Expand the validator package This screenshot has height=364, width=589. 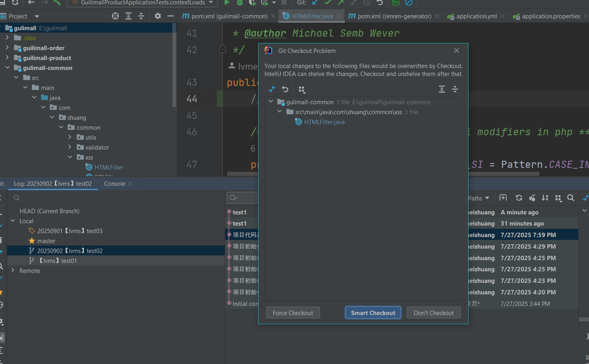pyautogui.click(x=70, y=147)
